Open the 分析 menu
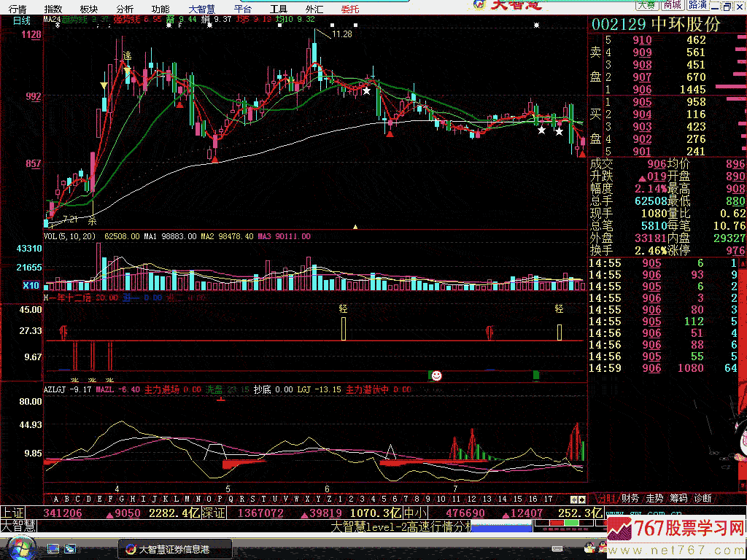 [125, 9]
